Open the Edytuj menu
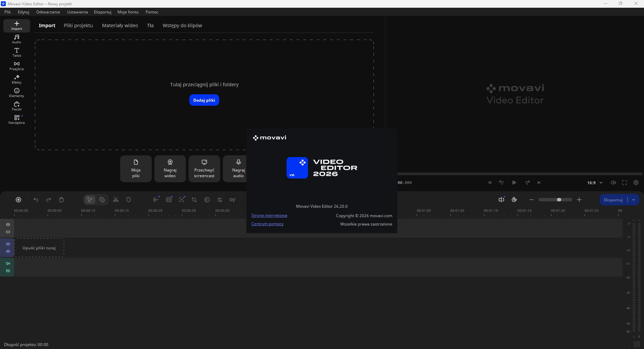644x349 pixels. click(x=23, y=12)
